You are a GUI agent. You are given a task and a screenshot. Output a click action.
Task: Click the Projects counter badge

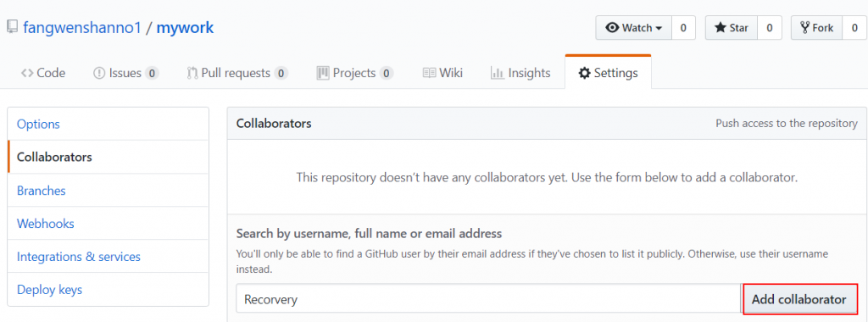(387, 73)
